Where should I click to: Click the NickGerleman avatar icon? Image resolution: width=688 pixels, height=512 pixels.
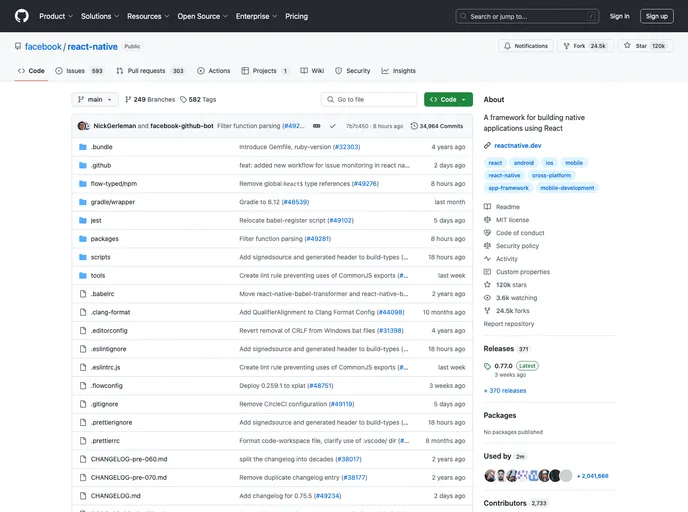[82, 126]
